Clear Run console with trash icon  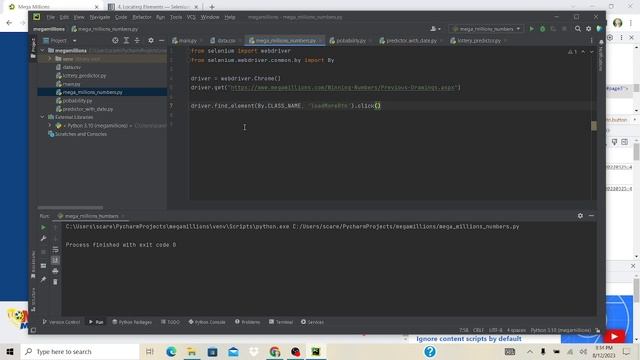point(56,282)
